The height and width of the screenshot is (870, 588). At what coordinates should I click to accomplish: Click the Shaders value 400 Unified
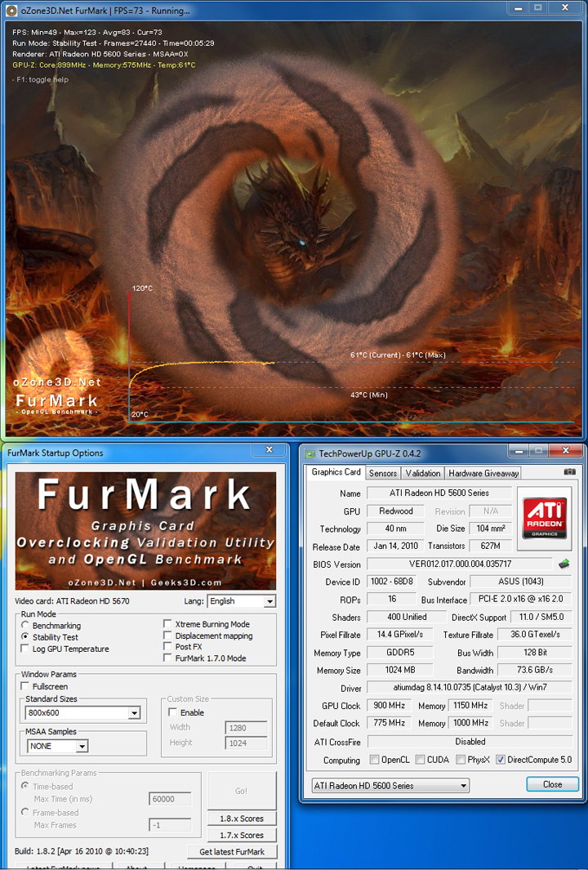[407, 617]
